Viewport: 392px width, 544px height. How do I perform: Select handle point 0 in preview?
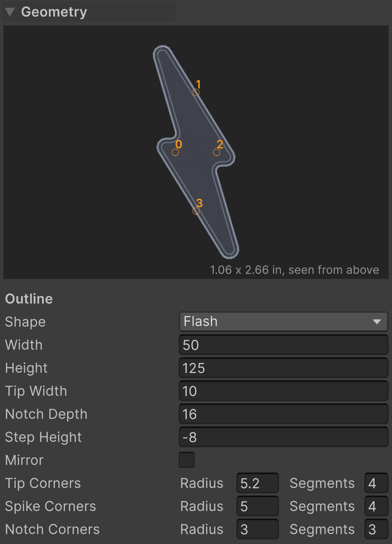tap(175, 152)
